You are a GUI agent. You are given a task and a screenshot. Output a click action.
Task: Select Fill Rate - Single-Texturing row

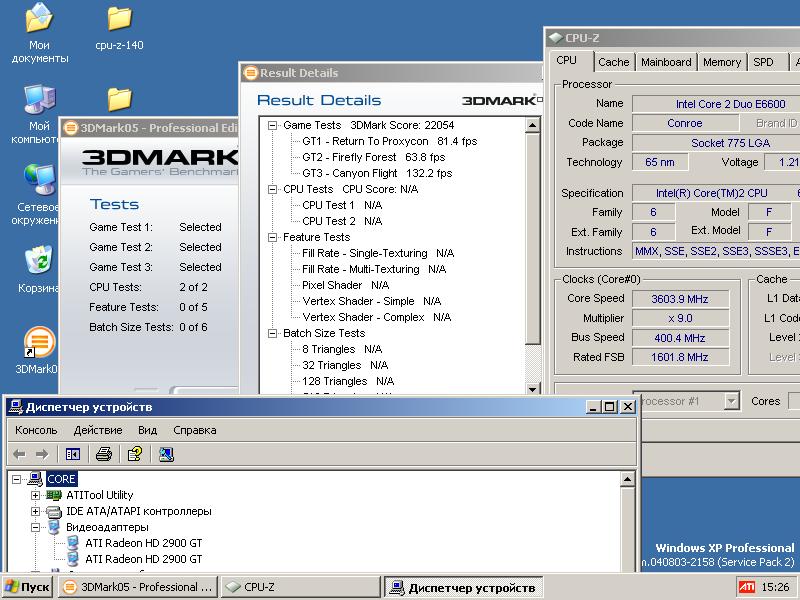378,253
